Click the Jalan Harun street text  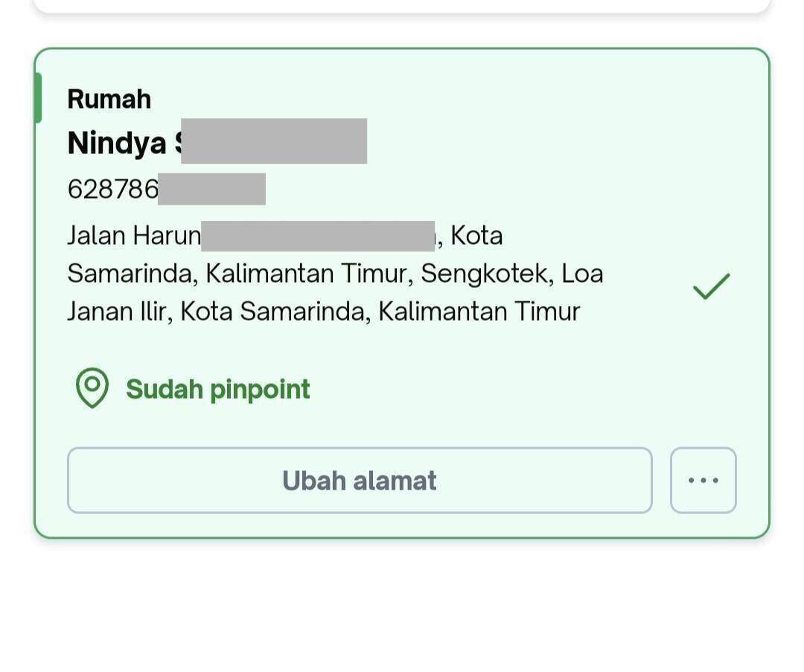(134, 236)
